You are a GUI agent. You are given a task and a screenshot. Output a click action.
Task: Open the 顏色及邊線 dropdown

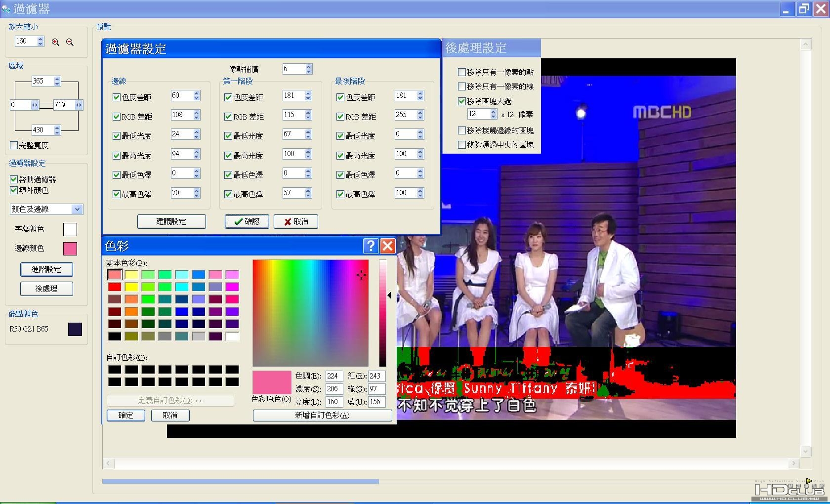pos(77,209)
